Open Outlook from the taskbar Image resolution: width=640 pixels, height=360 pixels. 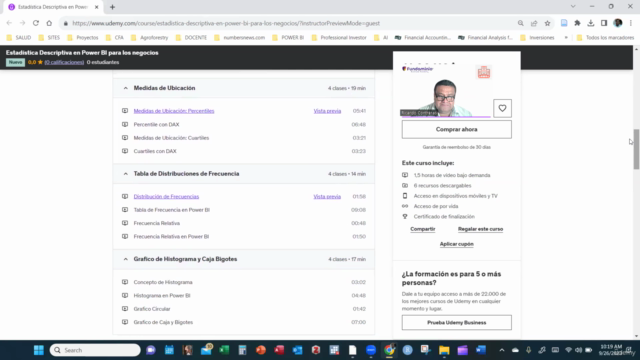point(298,350)
